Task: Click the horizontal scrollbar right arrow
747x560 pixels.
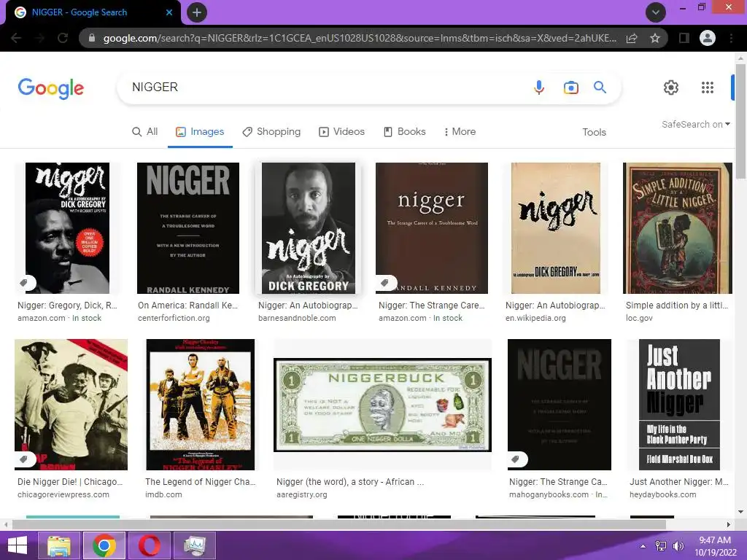Action: tap(729, 524)
